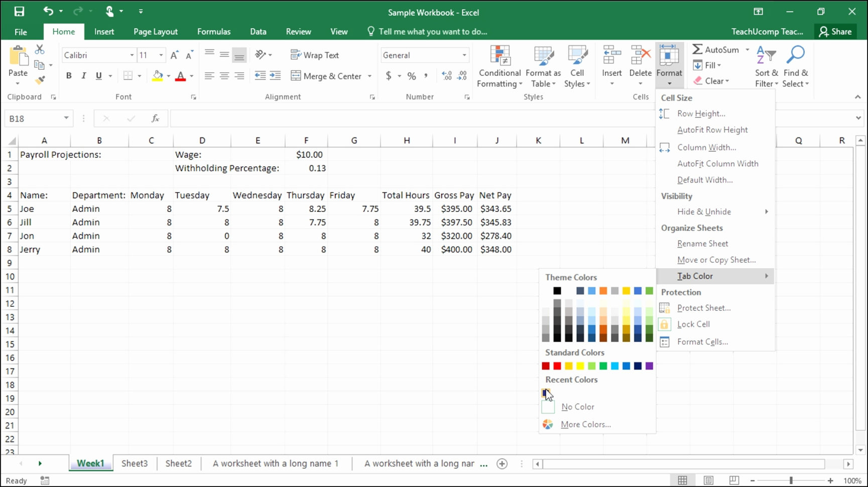The width and height of the screenshot is (868, 487).
Task: Click the Share button
Action: coord(835,32)
